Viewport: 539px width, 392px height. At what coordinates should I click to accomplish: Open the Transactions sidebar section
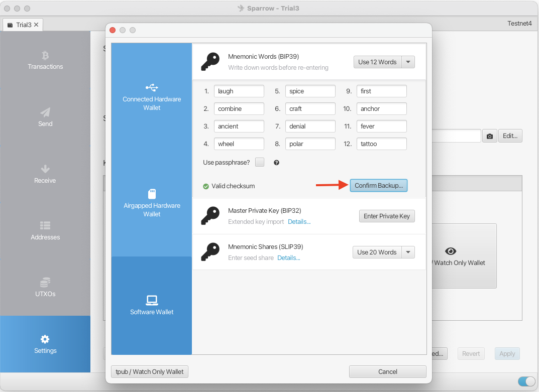[45, 60]
